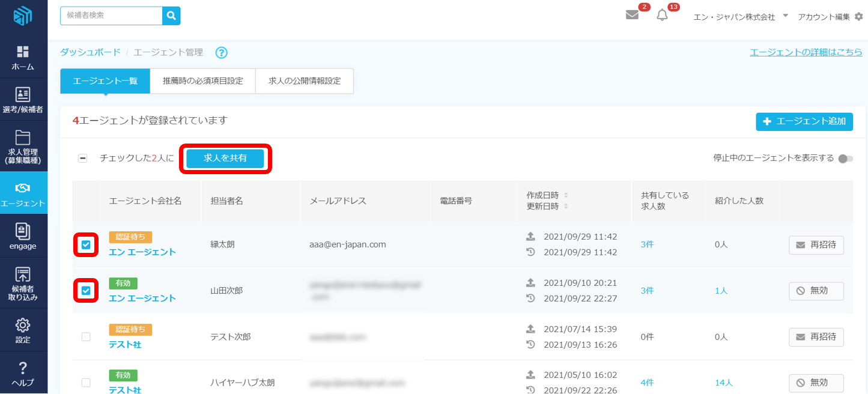Open notifications bell icon

click(x=662, y=16)
